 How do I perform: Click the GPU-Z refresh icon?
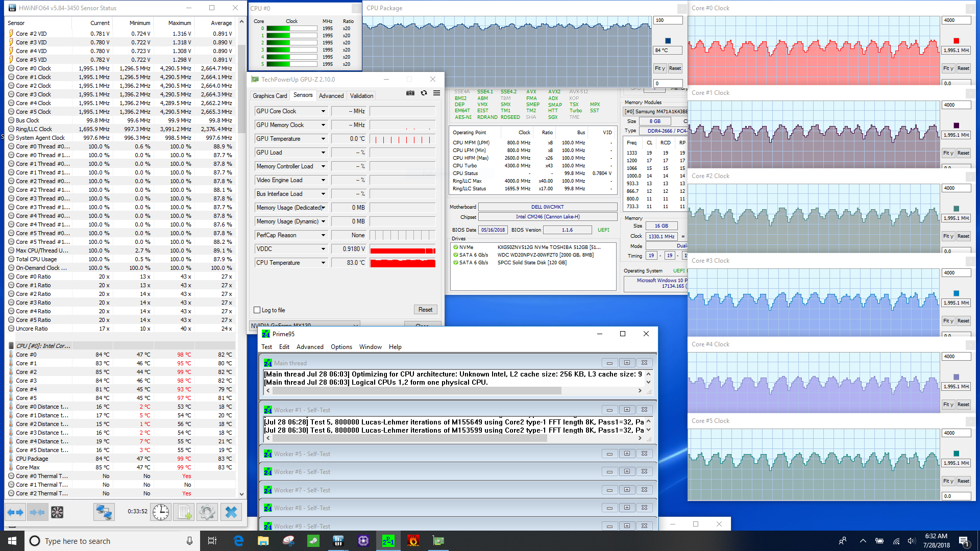click(424, 93)
